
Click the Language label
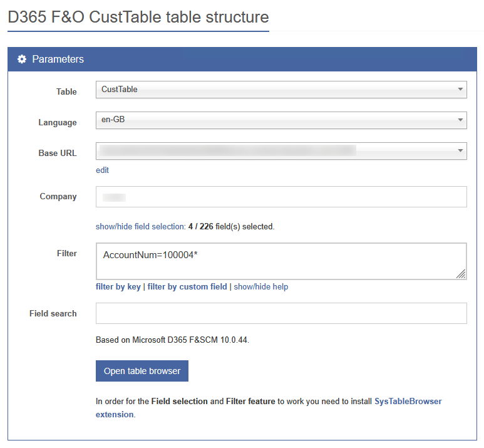58,123
